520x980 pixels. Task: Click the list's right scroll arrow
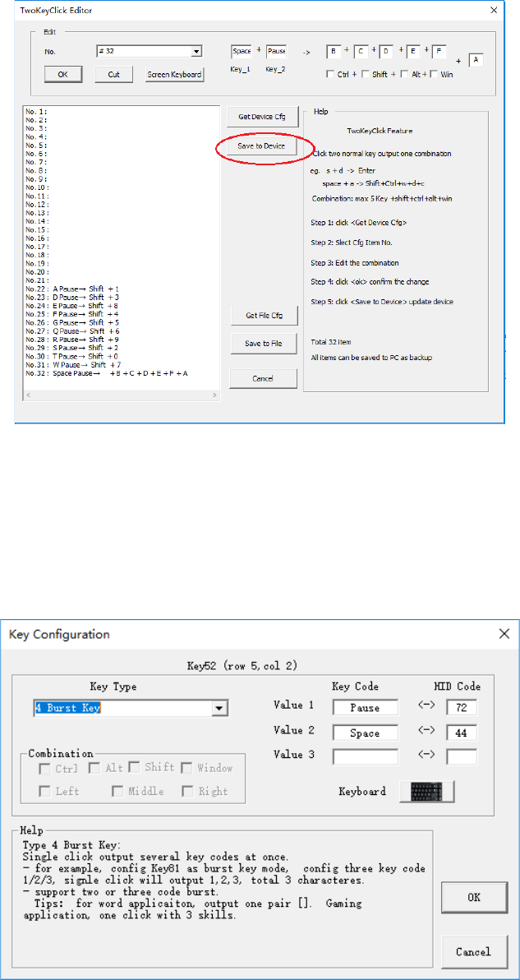pos(214,395)
